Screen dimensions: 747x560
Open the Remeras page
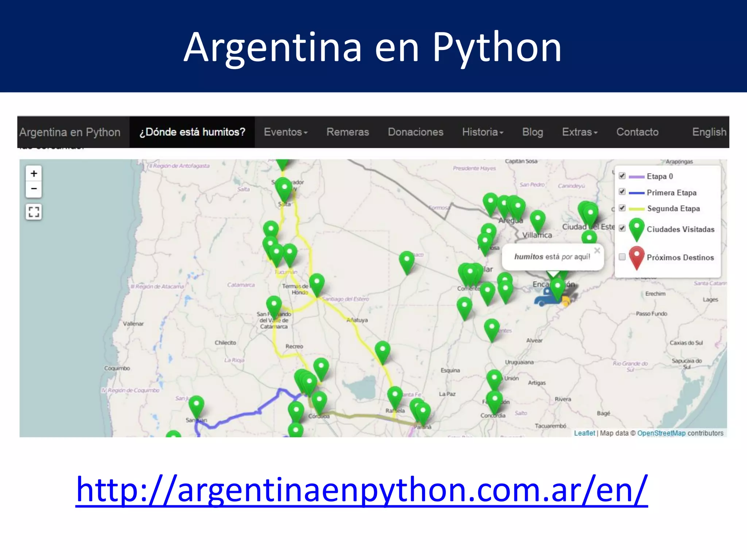pos(348,132)
